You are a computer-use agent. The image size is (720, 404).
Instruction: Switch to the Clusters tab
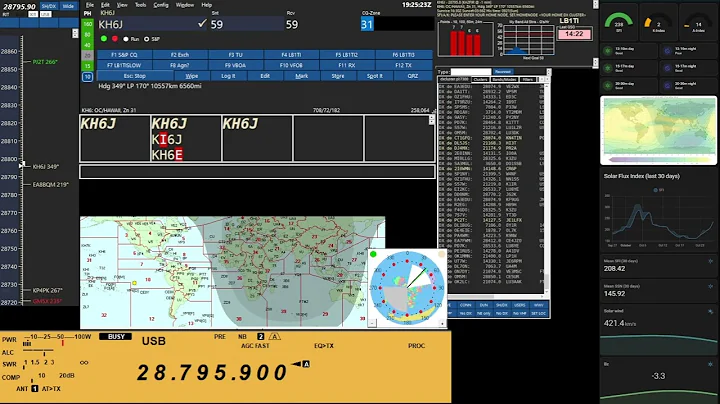[x=480, y=79]
